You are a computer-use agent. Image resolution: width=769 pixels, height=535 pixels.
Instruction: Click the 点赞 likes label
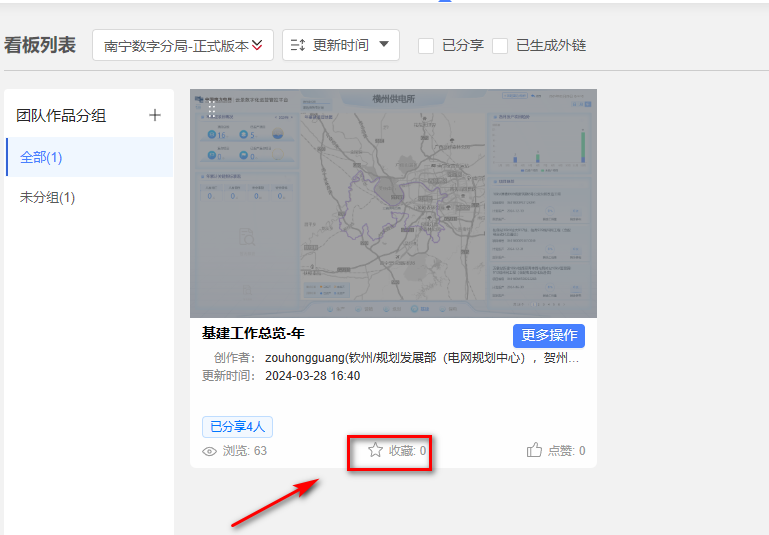(566, 451)
